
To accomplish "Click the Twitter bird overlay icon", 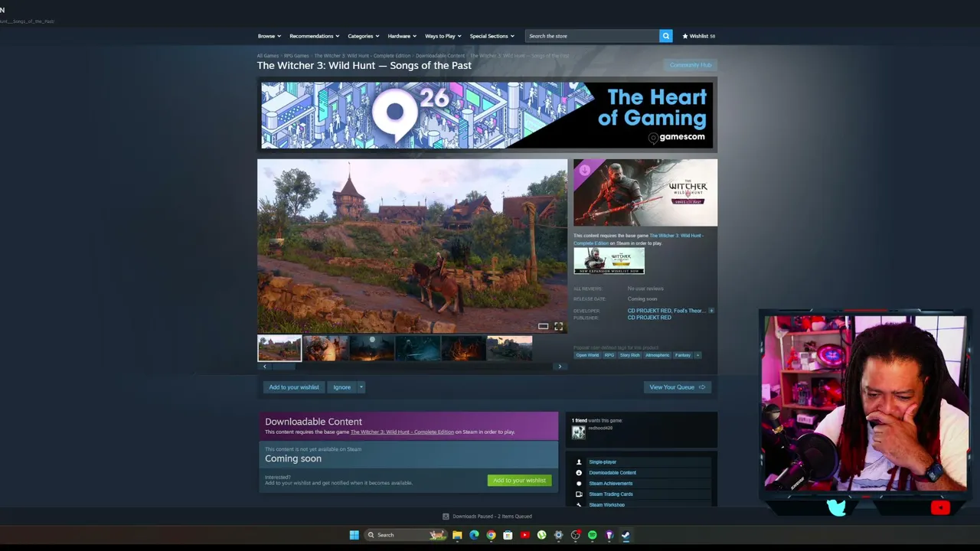I will (x=837, y=507).
